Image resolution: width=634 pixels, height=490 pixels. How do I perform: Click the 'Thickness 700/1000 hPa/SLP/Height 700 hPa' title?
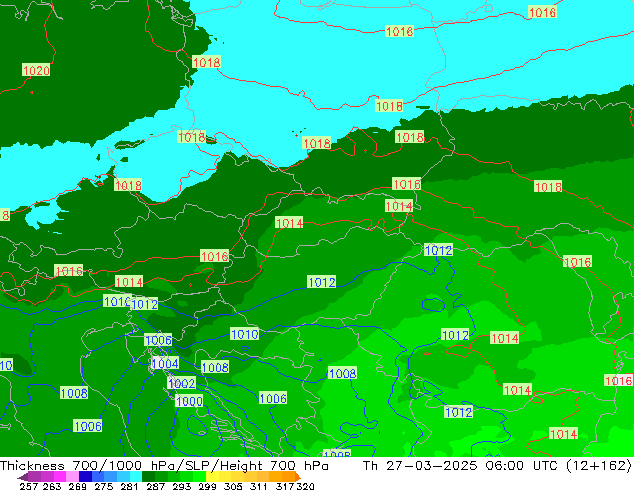tap(164, 465)
